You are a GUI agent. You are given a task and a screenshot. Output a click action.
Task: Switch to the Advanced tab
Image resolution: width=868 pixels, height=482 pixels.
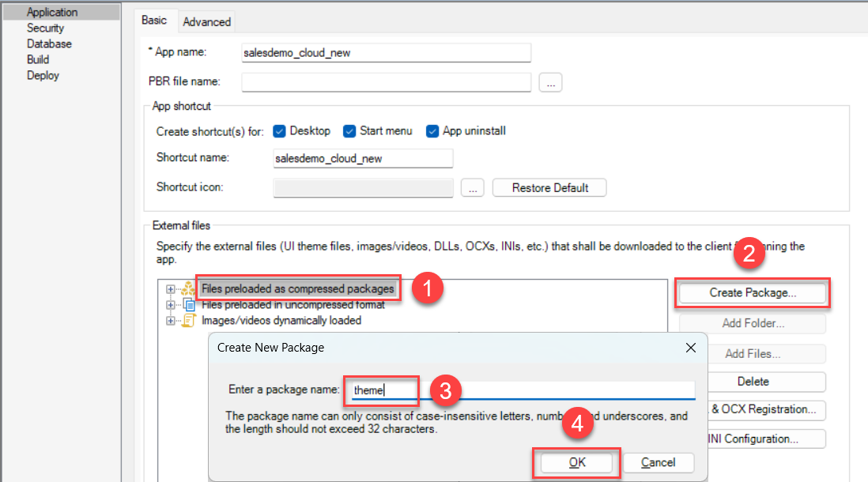tap(206, 22)
